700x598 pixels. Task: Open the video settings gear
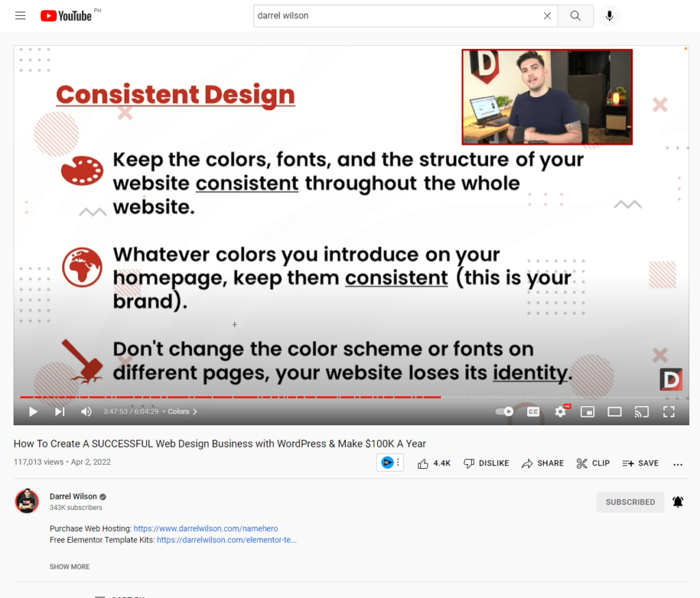point(561,411)
